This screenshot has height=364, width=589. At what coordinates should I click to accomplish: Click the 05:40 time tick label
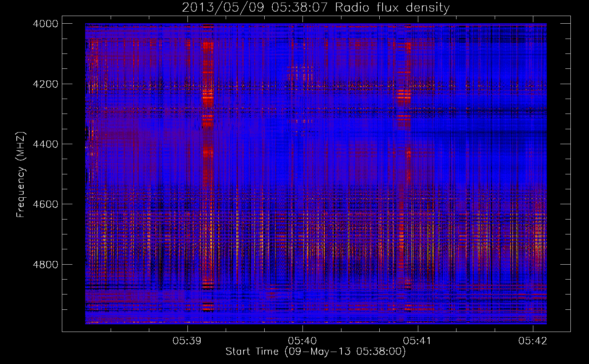pyautogui.click(x=303, y=341)
